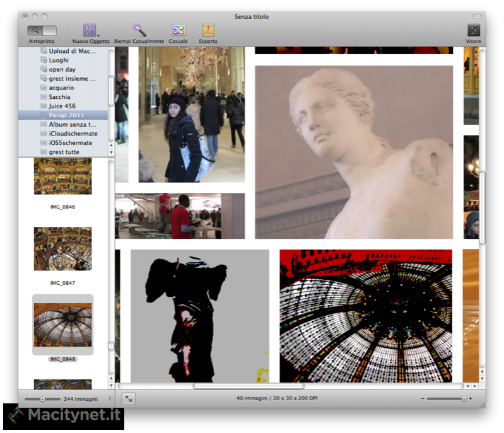The image size is (504, 433).
Task: Toggle the Anteprima preview switch
Action: tap(42, 31)
